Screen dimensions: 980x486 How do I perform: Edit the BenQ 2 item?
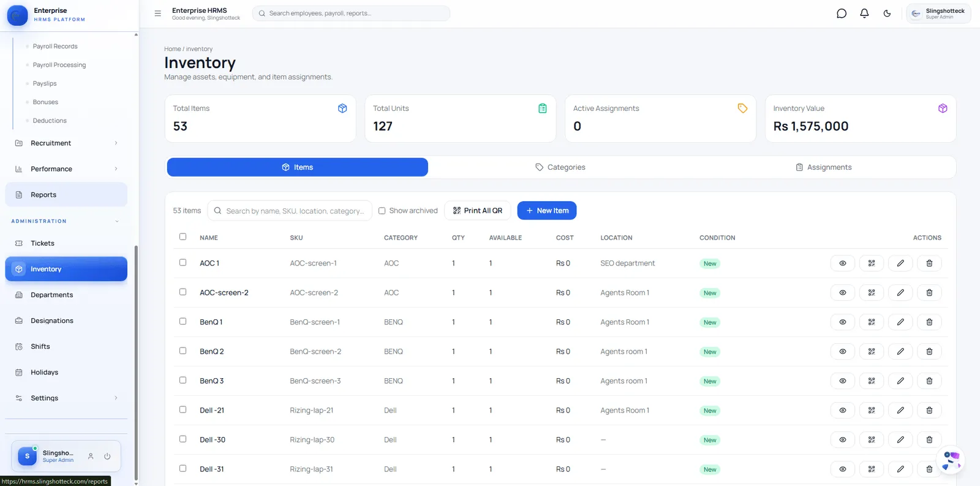click(900, 352)
